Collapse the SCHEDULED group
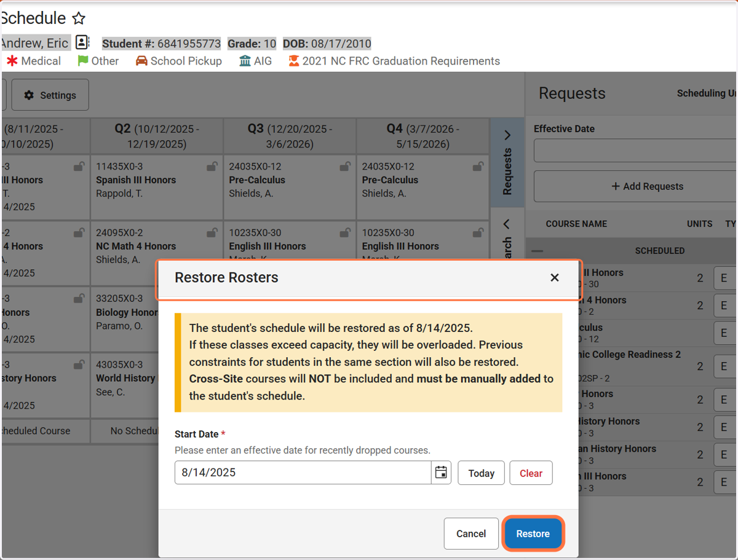The width and height of the screenshot is (738, 560). pyautogui.click(x=538, y=251)
